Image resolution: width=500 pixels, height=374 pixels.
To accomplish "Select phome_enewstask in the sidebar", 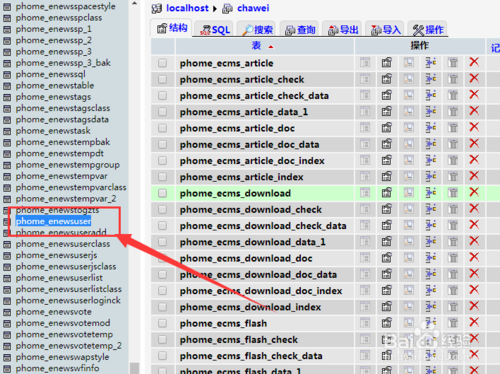I will click(53, 131).
